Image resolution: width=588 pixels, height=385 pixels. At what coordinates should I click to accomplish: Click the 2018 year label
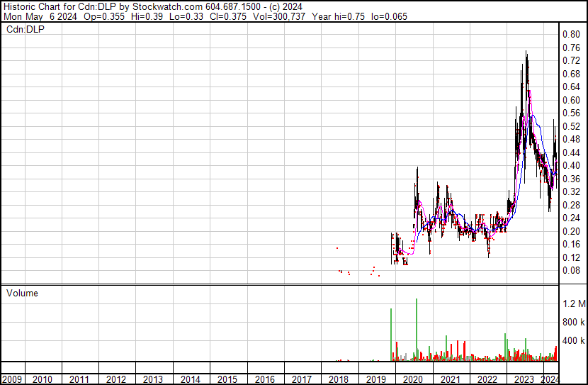point(338,379)
